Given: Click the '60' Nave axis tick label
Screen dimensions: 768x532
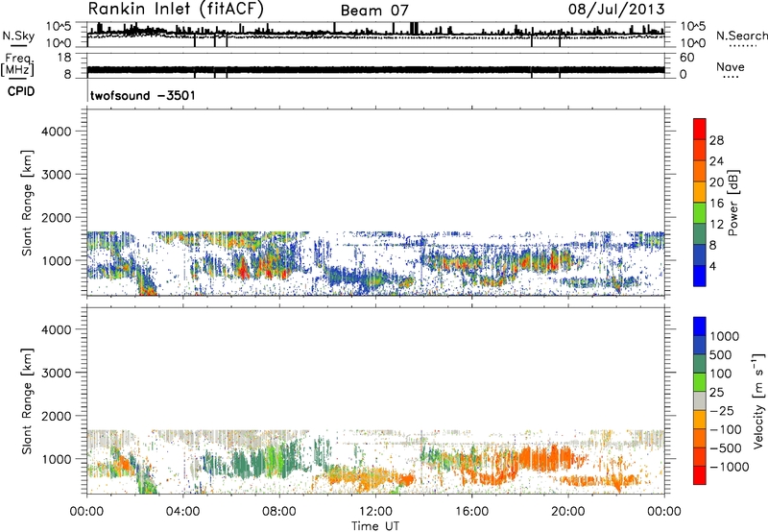Looking at the screenshot, I should (x=686, y=58).
